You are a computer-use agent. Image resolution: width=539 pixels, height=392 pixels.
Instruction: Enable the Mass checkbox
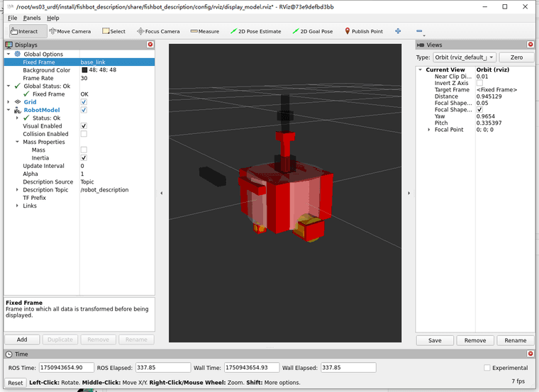(84, 150)
